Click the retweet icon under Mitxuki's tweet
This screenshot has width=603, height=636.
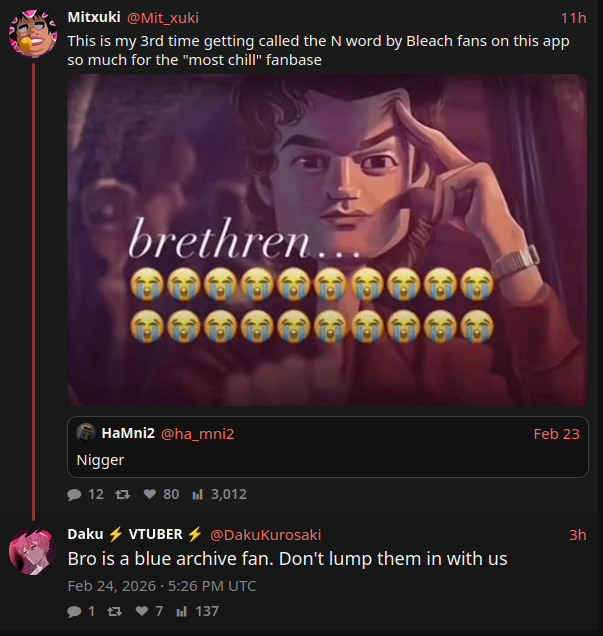123,494
